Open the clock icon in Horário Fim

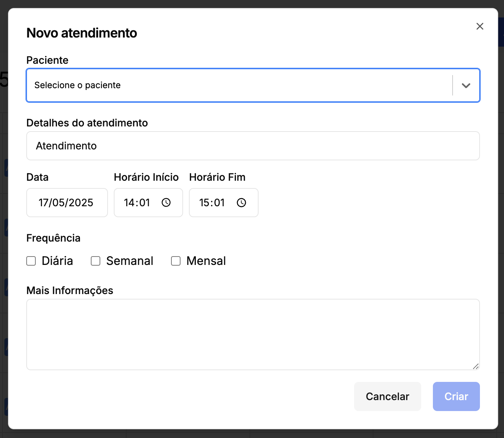pos(241,203)
